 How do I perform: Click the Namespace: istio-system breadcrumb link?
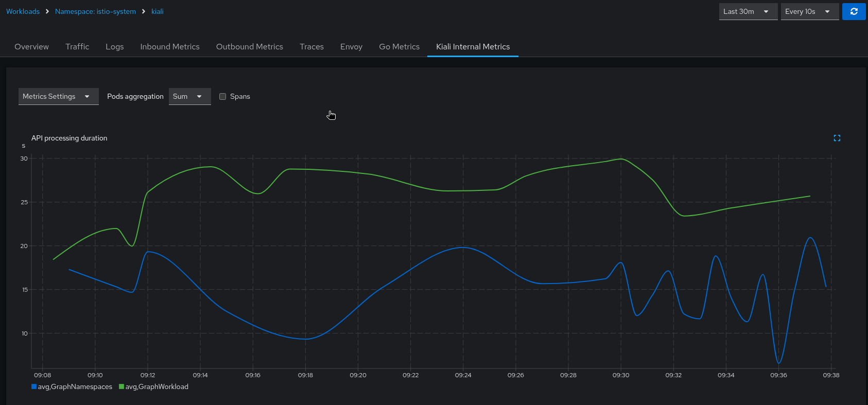[95, 11]
